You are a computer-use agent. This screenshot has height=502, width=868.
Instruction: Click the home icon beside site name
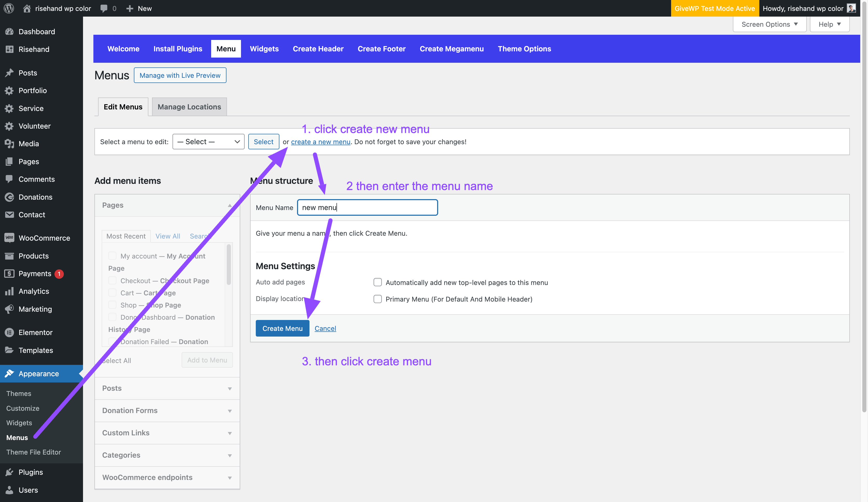[26, 8]
